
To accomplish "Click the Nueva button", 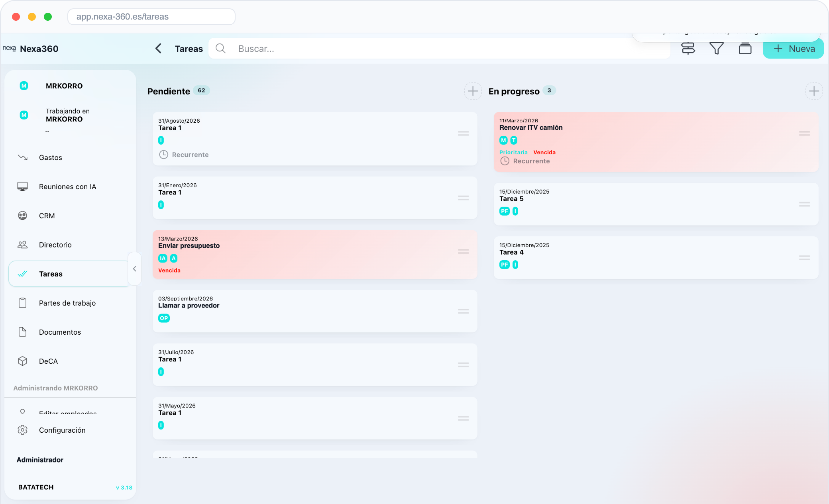I will (793, 49).
